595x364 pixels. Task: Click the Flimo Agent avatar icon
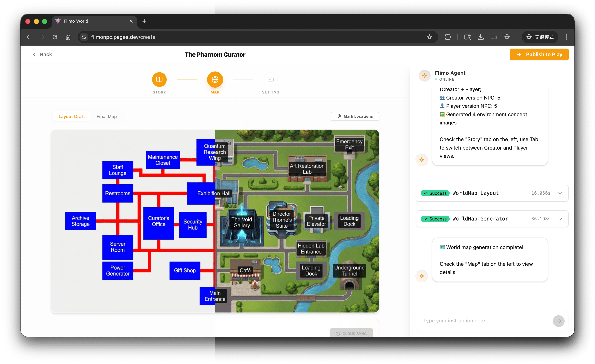point(424,76)
